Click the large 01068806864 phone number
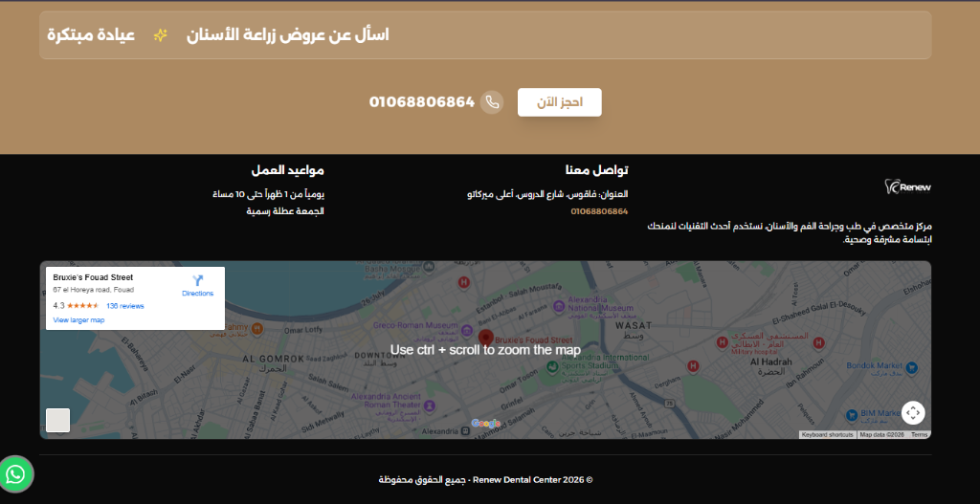980x504 pixels. click(422, 101)
